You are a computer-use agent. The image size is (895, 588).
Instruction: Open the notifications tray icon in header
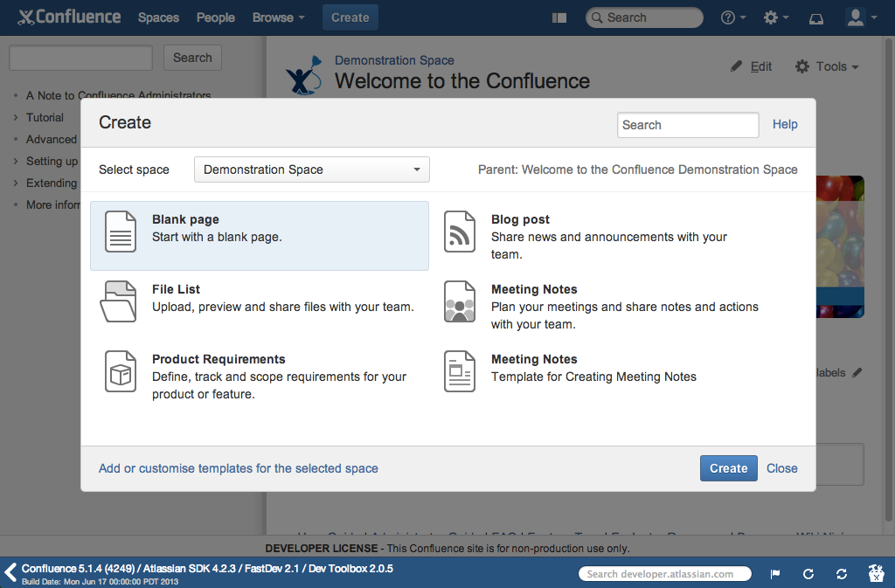coord(815,17)
